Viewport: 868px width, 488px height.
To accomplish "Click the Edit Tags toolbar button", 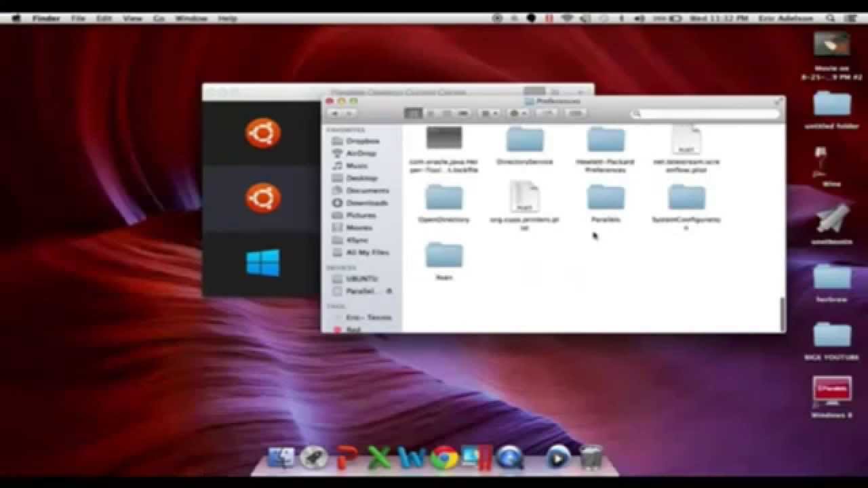I will click(574, 113).
